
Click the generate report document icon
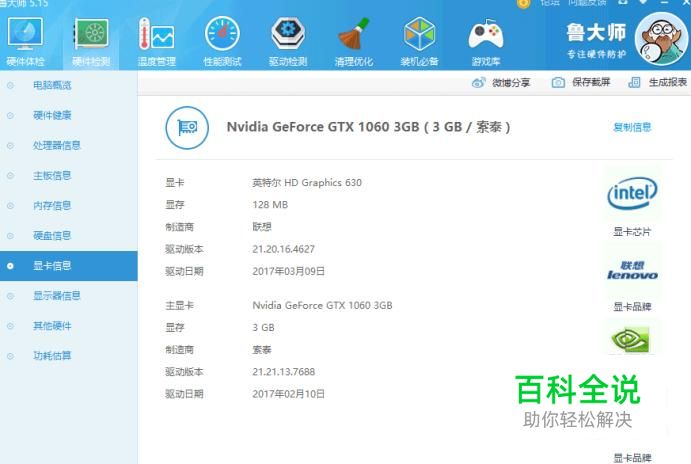[634, 82]
